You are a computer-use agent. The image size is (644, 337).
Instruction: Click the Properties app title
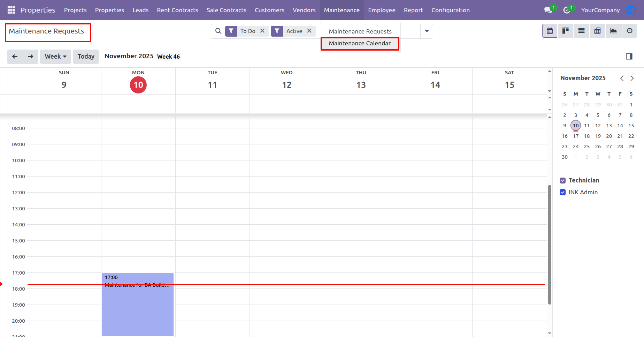tap(38, 10)
